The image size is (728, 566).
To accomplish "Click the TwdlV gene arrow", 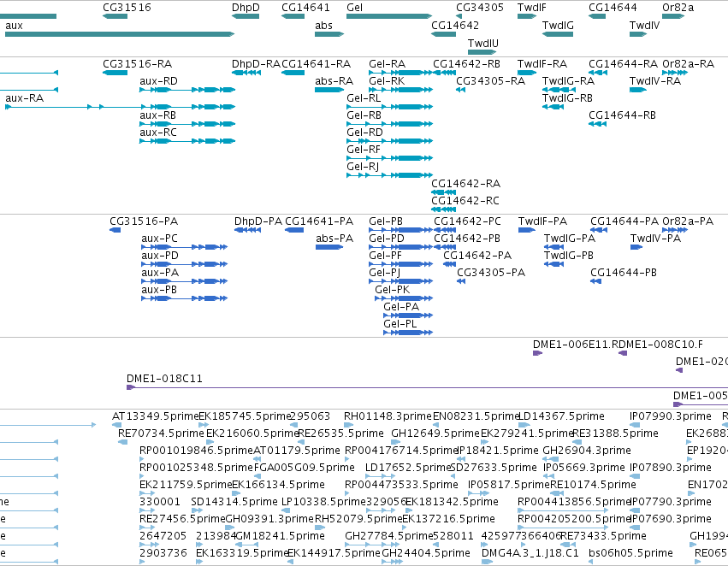I will pyautogui.click(x=638, y=34).
